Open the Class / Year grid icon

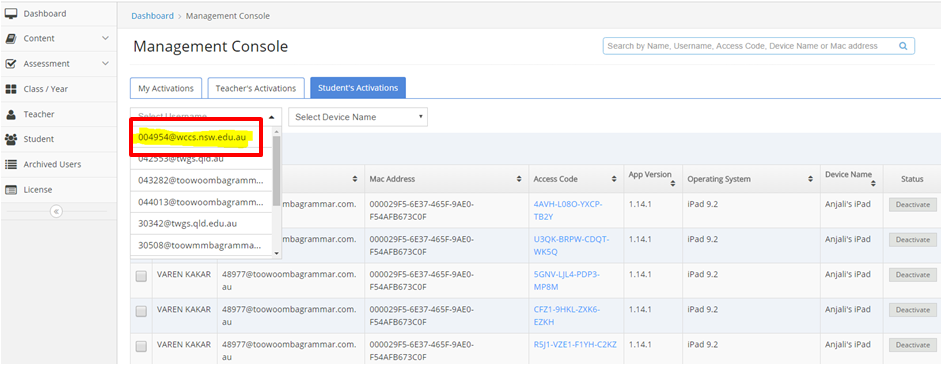point(11,89)
